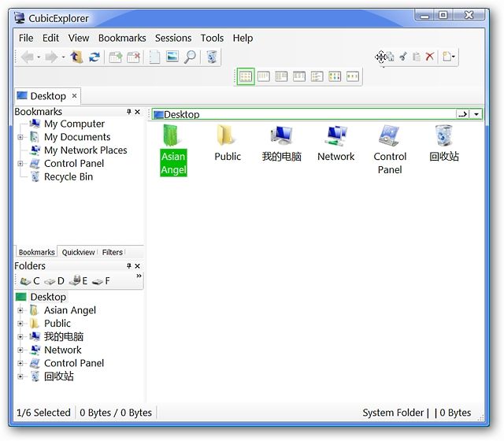
Task: Refresh the current folder view
Action: [94, 57]
